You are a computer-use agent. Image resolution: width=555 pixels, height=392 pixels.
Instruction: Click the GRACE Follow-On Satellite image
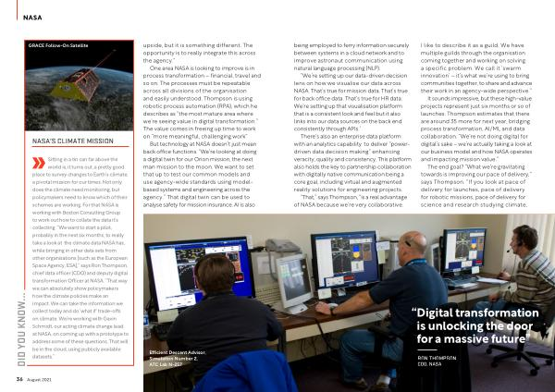click(x=80, y=86)
